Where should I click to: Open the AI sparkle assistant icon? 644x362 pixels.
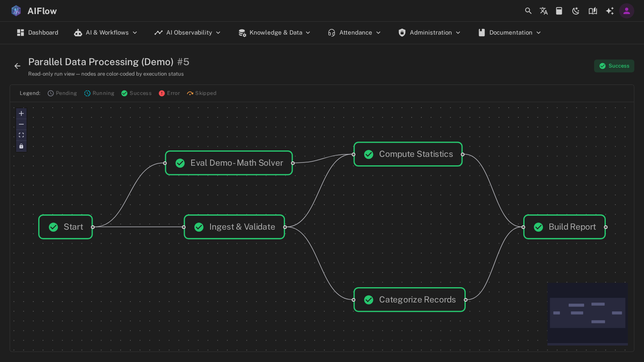click(x=610, y=11)
